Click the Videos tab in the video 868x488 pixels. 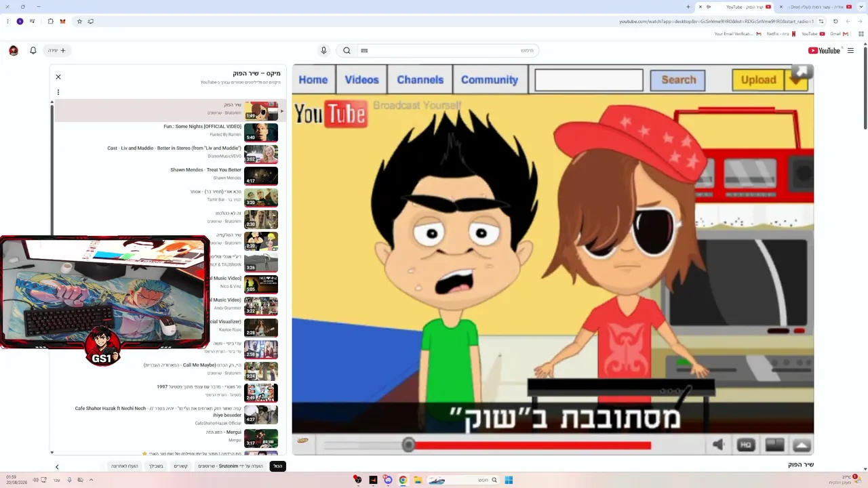pos(361,80)
